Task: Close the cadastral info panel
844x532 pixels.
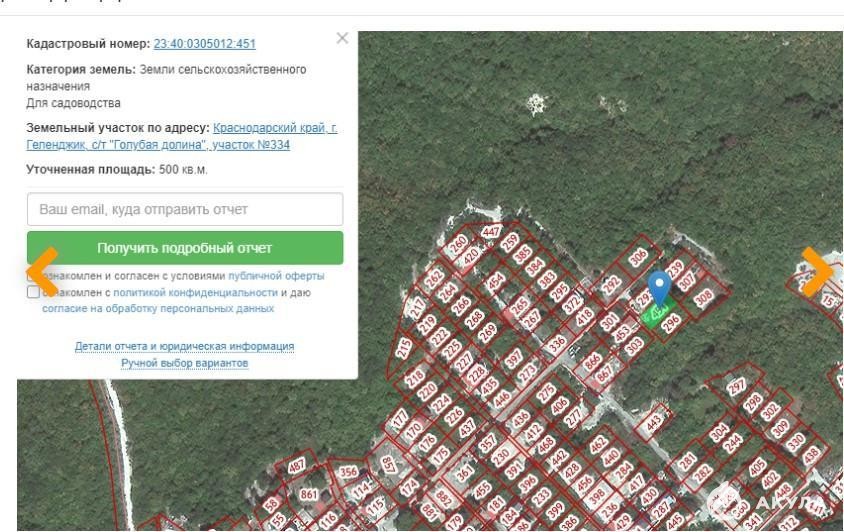Action: (x=342, y=38)
